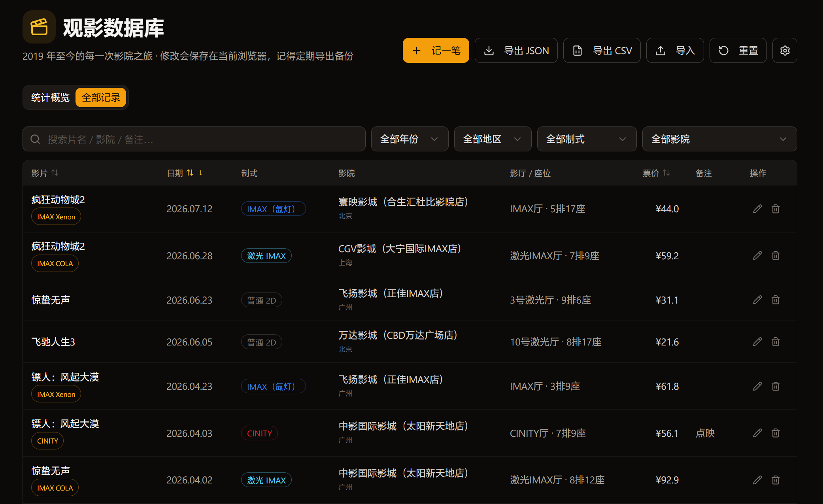Click seat info 10号激光厅 · 8排17座
The width and height of the screenshot is (823, 504).
click(x=556, y=342)
